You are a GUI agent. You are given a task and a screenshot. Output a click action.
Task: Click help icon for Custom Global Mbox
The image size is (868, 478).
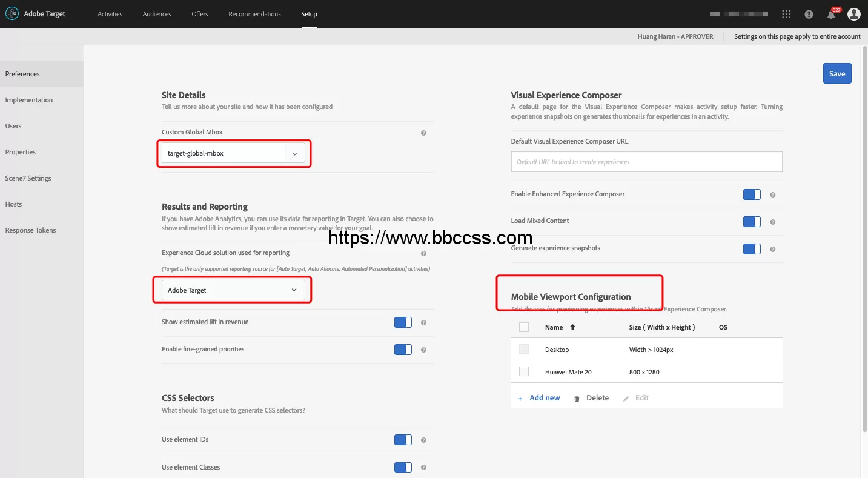pyautogui.click(x=423, y=133)
